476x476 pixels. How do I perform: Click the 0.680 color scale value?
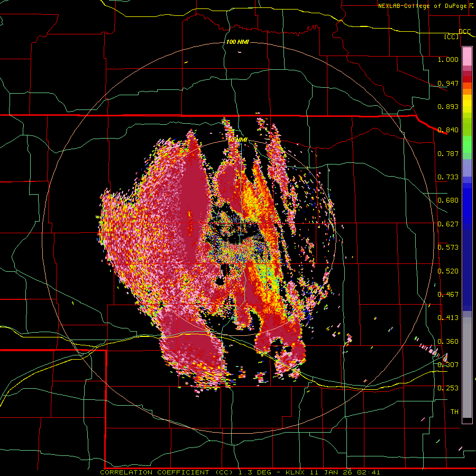[x=448, y=200]
